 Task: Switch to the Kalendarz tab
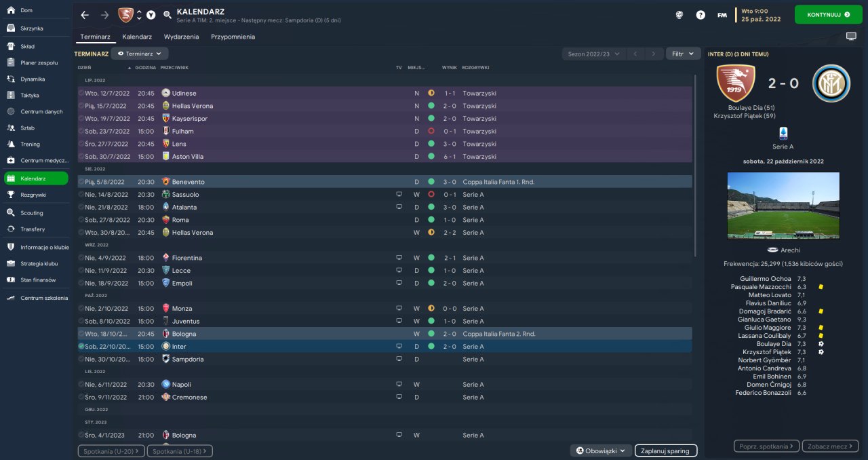[x=137, y=37]
